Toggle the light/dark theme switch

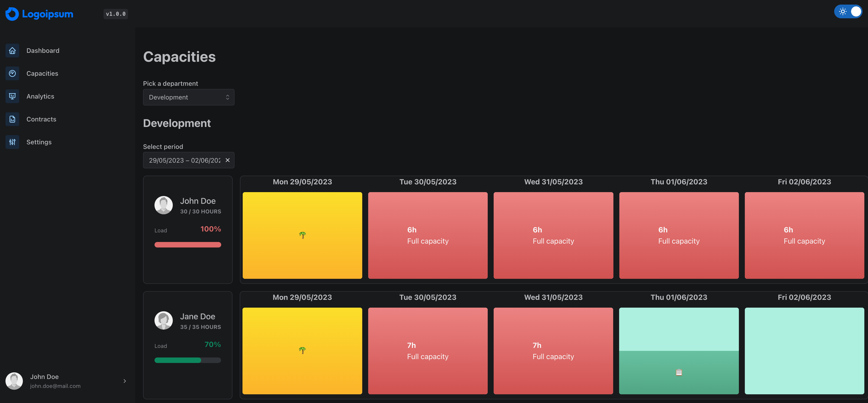pos(848,11)
